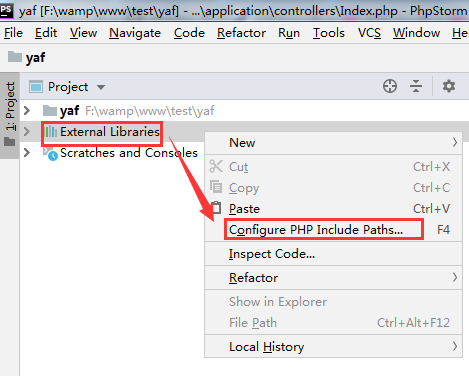Choose Configure PHP Include Paths...
The height and width of the screenshot is (376, 469).
(x=333, y=230)
